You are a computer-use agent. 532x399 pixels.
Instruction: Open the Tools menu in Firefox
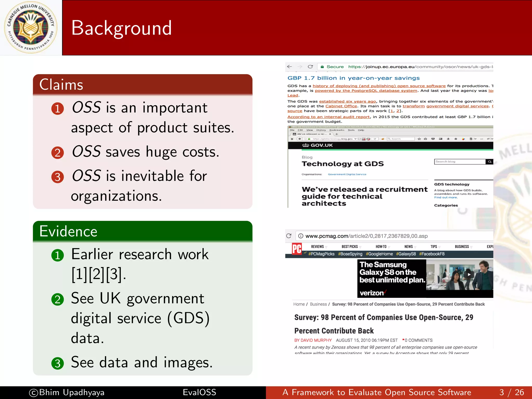[351, 130]
